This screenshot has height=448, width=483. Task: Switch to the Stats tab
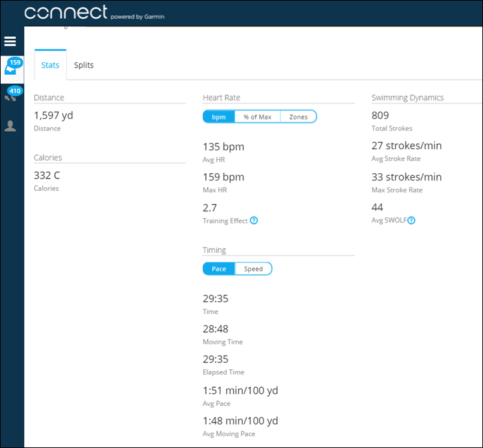coord(50,65)
